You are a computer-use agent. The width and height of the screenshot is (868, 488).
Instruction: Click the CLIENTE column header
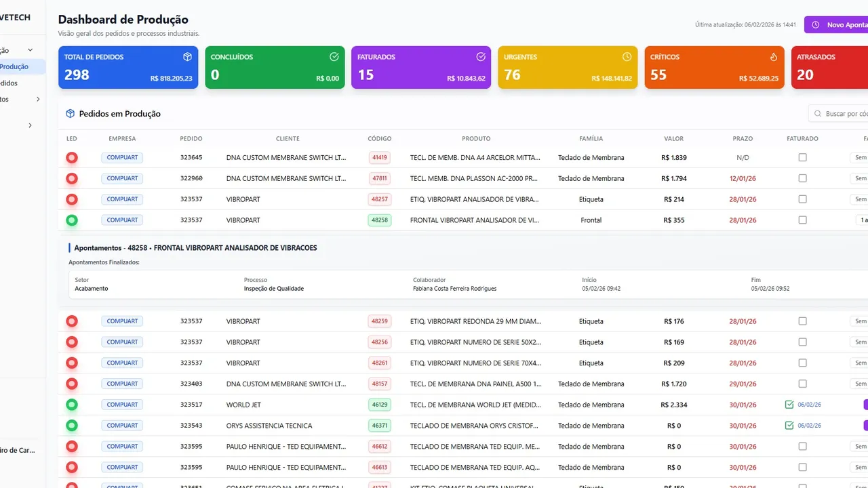coord(288,139)
